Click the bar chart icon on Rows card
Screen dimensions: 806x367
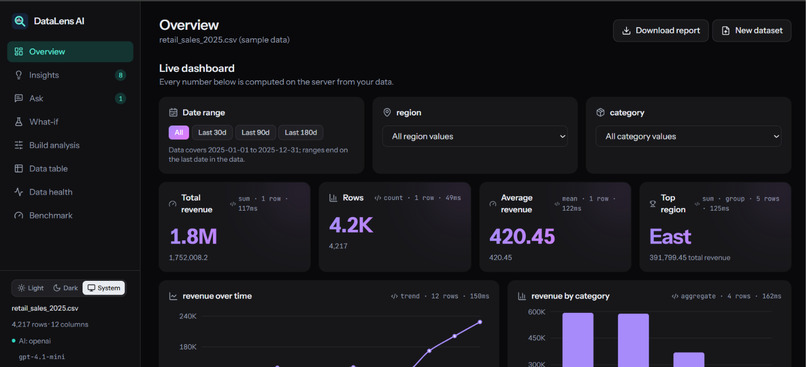pos(333,198)
